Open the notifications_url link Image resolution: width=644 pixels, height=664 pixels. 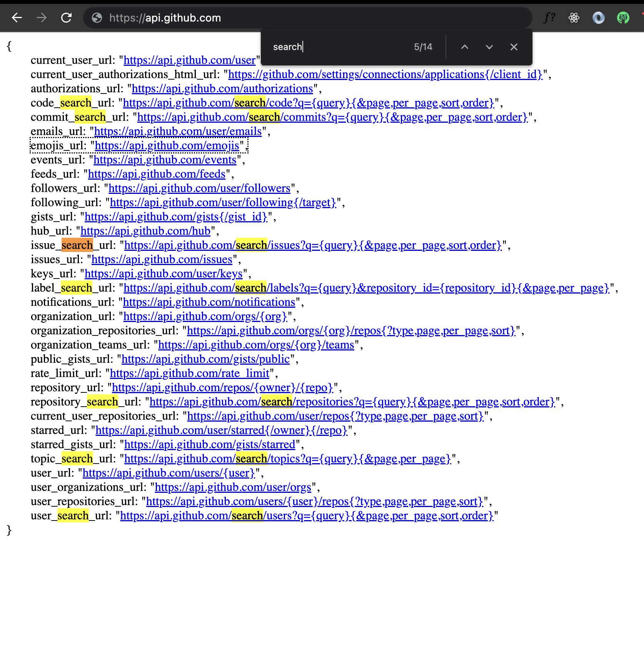(x=209, y=302)
